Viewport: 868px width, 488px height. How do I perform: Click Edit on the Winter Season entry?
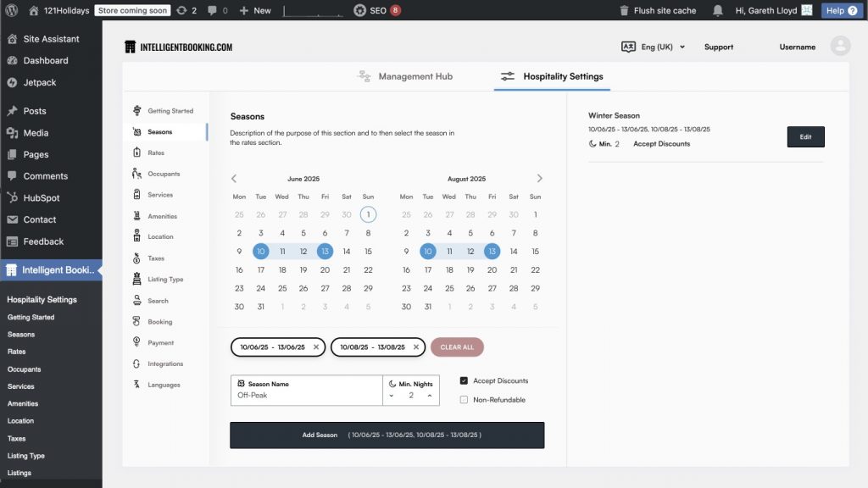coord(805,137)
